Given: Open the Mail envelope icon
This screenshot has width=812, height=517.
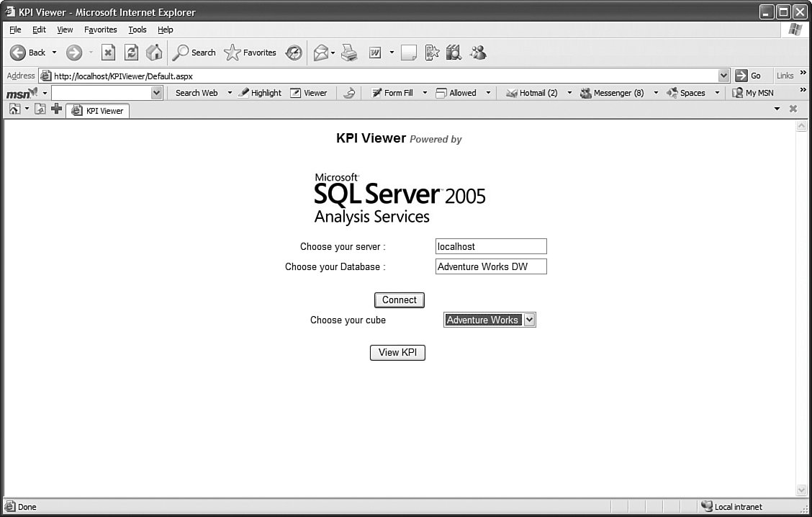Looking at the screenshot, I should [x=320, y=53].
